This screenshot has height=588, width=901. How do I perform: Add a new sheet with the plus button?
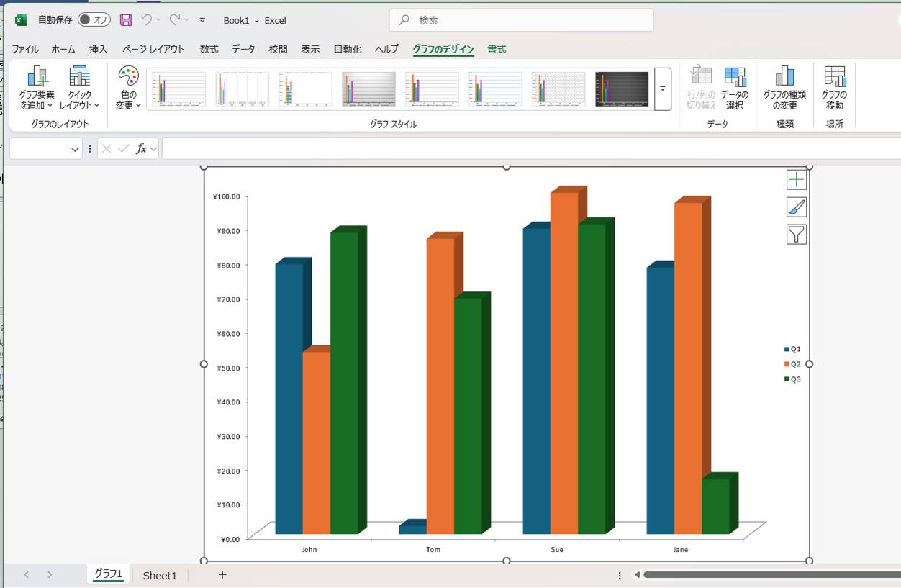[222, 574]
